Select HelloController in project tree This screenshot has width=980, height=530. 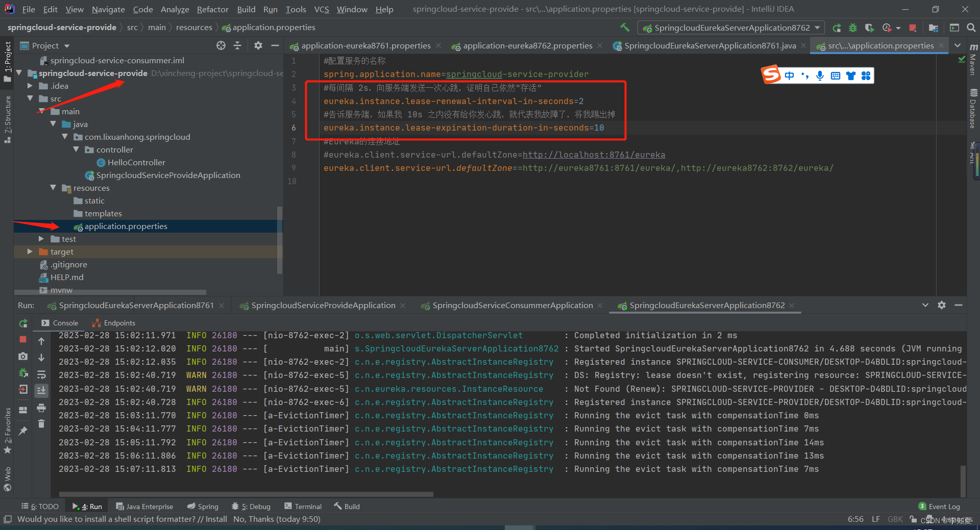[x=136, y=162]
